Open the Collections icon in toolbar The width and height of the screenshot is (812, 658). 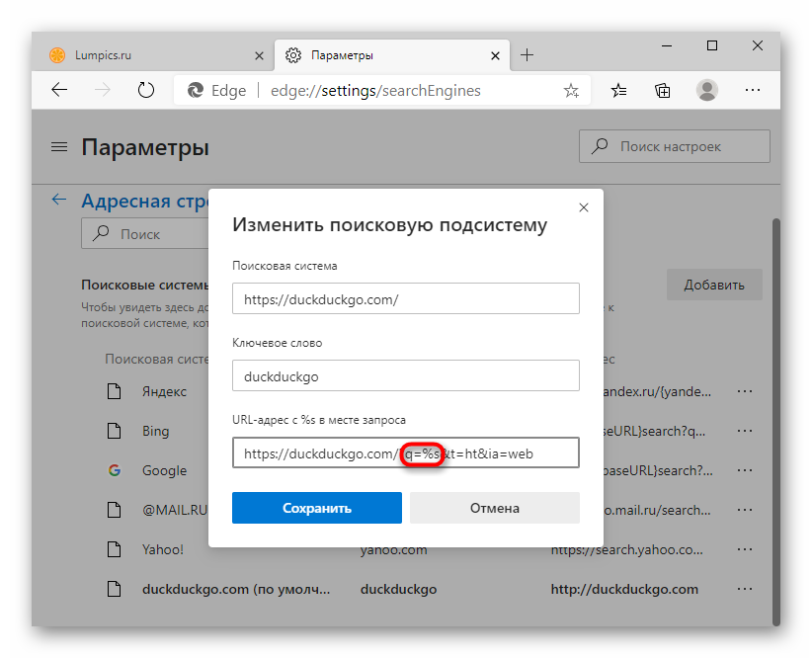(x=663, y=90)
